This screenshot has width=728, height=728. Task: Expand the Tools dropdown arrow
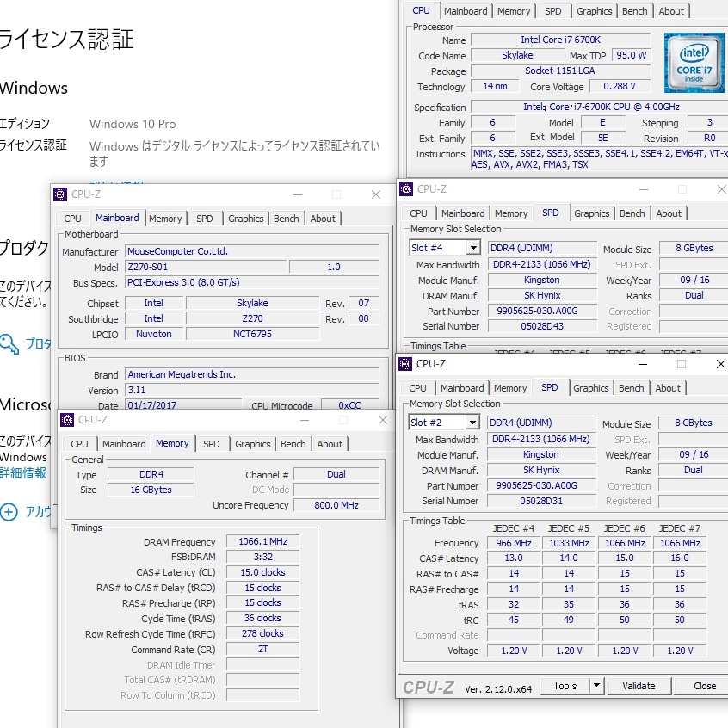596,685
